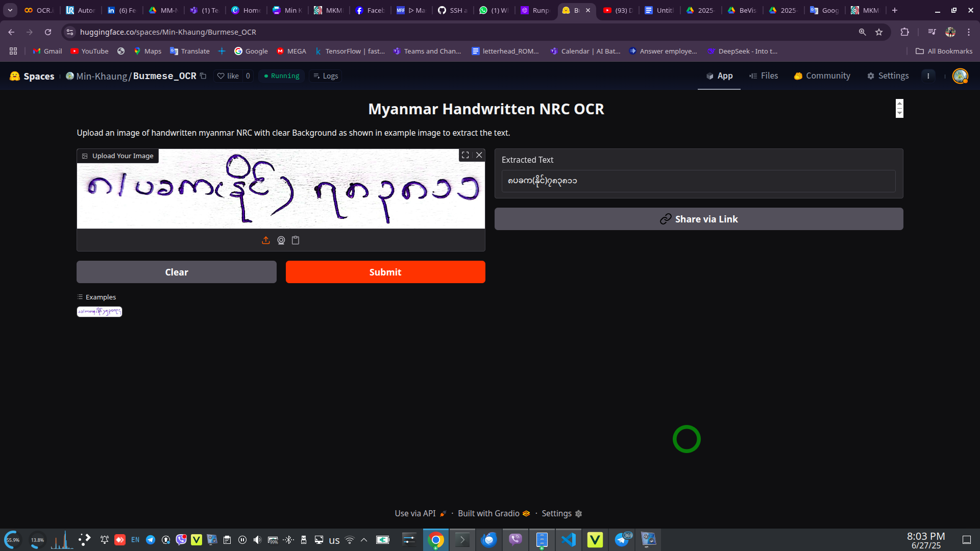Viewport: 980px width, 551px height.
Task: Like the Burmese_OCR space
Action: coord(228,76)
